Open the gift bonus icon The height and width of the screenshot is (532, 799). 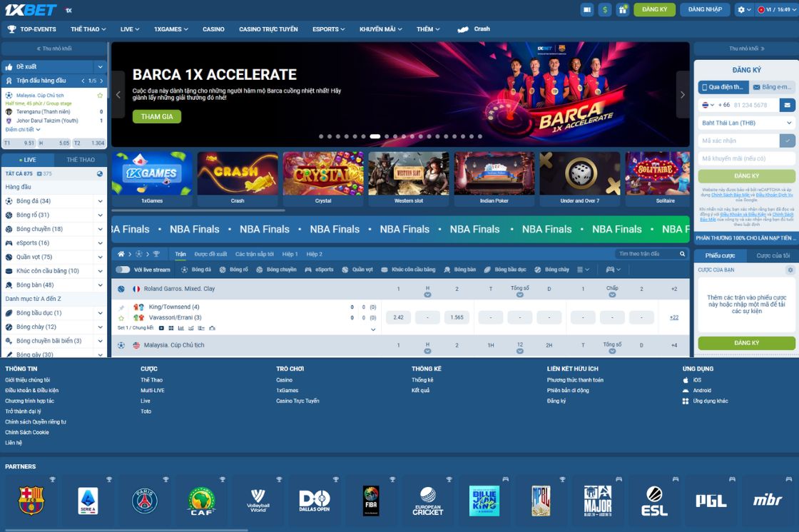(622, 10)
